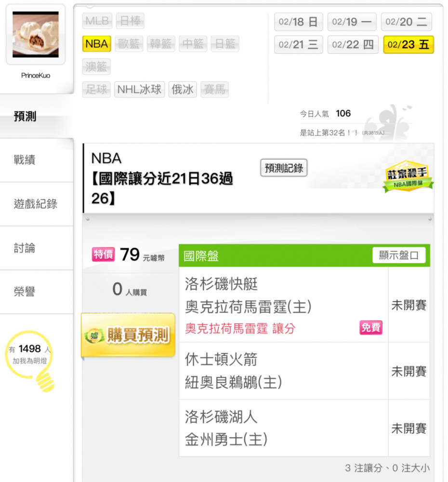Select the 俄冰 league filter
Viewport: 448px width, 482px height.
coord(183,90)
